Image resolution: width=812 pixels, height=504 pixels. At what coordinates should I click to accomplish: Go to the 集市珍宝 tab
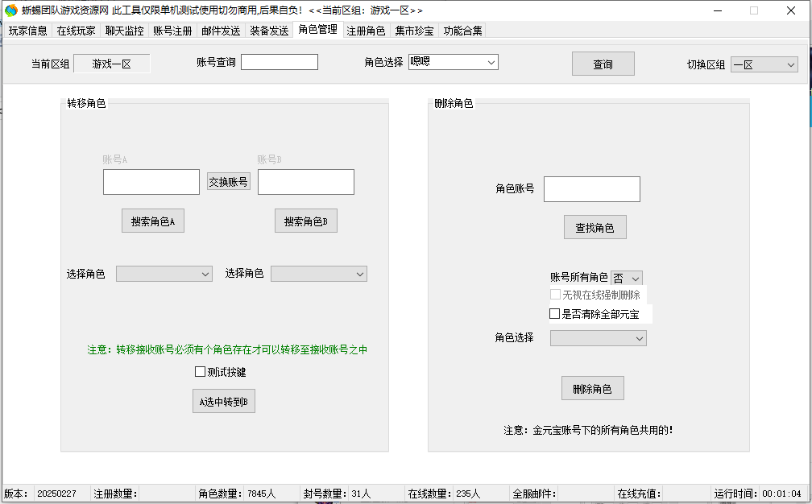(x=414, y=31)
